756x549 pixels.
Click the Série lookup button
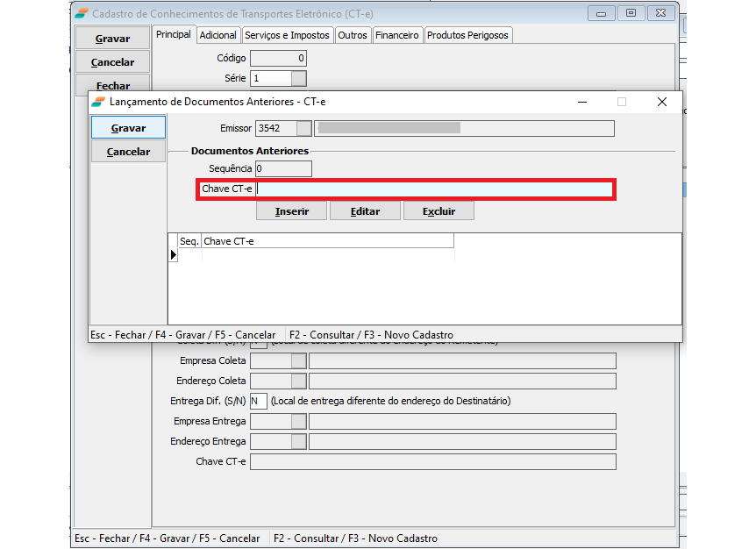pos(298,79)
